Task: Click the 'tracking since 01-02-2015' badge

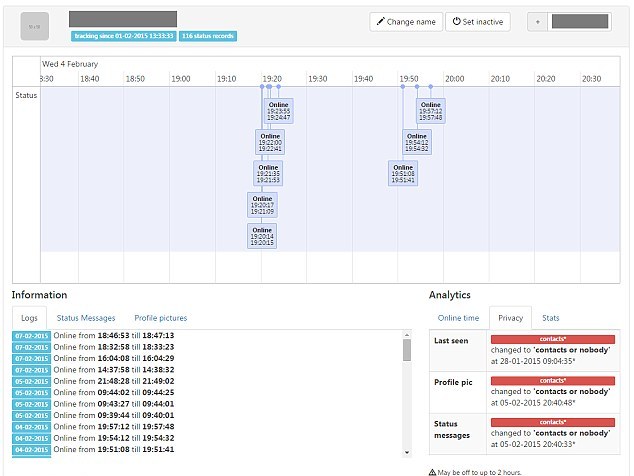Action: point(123,36)
